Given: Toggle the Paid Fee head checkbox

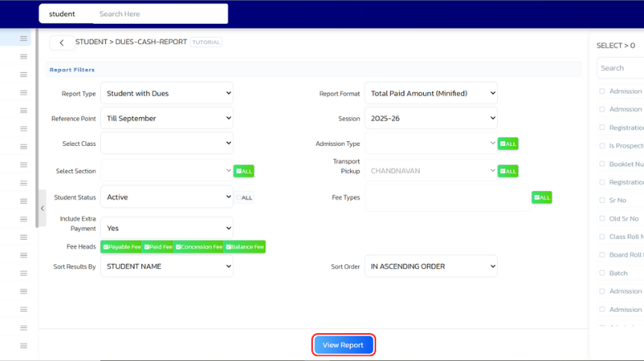Looking at the screenshot, I should point(158,247).
